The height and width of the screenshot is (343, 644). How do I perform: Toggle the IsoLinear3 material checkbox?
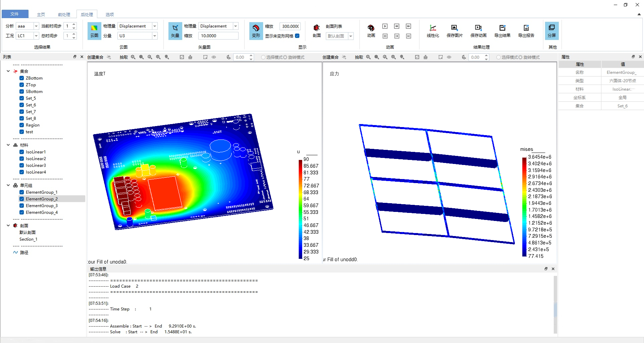(21, 165)
